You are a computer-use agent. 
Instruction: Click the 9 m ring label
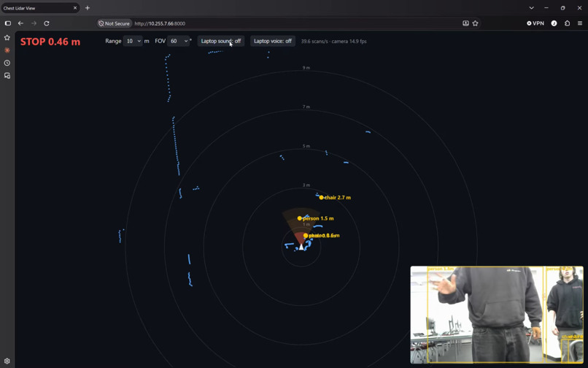pyautogui.click(x=306, y=68)
